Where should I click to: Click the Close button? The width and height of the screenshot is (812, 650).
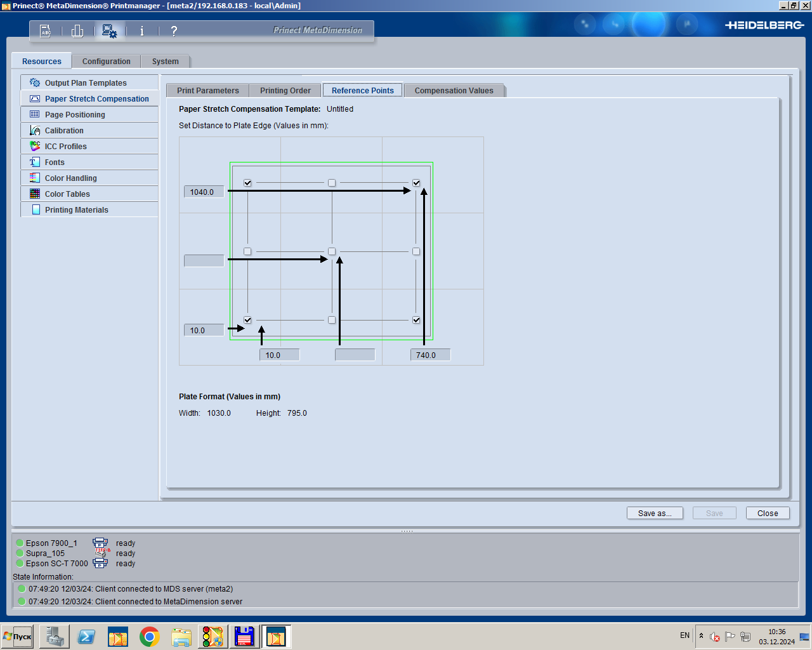click(x=768, y=513)
